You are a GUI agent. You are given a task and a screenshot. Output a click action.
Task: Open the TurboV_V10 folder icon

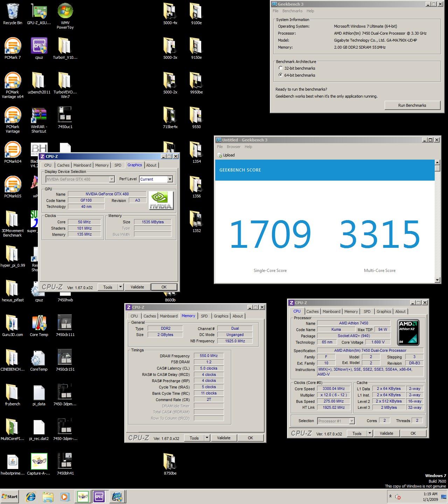pyautogui.click(x=65, y=48)
